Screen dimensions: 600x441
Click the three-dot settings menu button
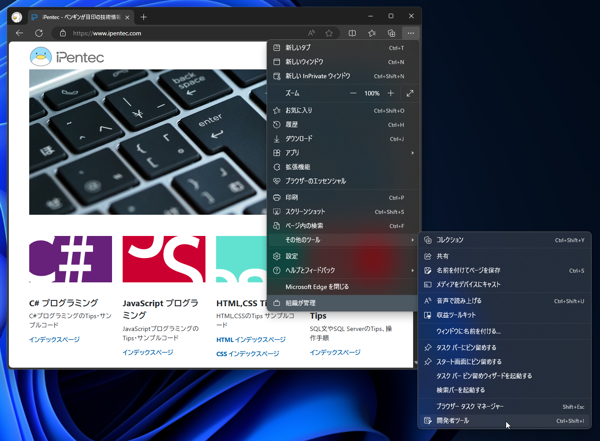pyautogui.click(x=411, y=33)
